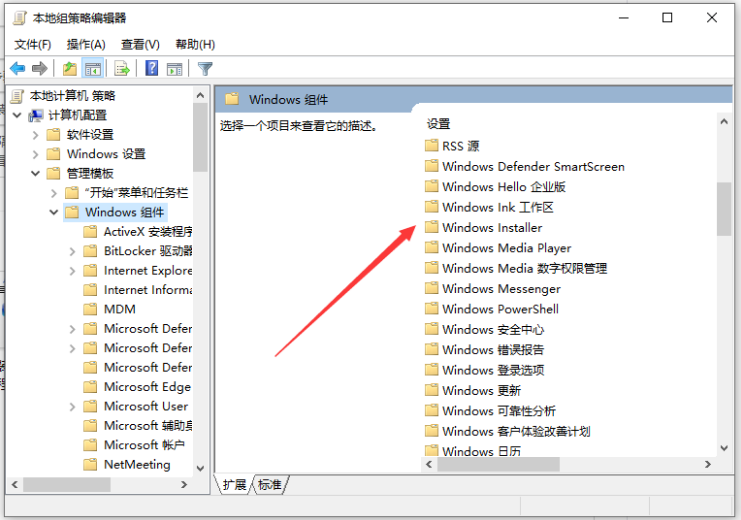Collapse the 计算机配置 tree node

tap(17, 115)
